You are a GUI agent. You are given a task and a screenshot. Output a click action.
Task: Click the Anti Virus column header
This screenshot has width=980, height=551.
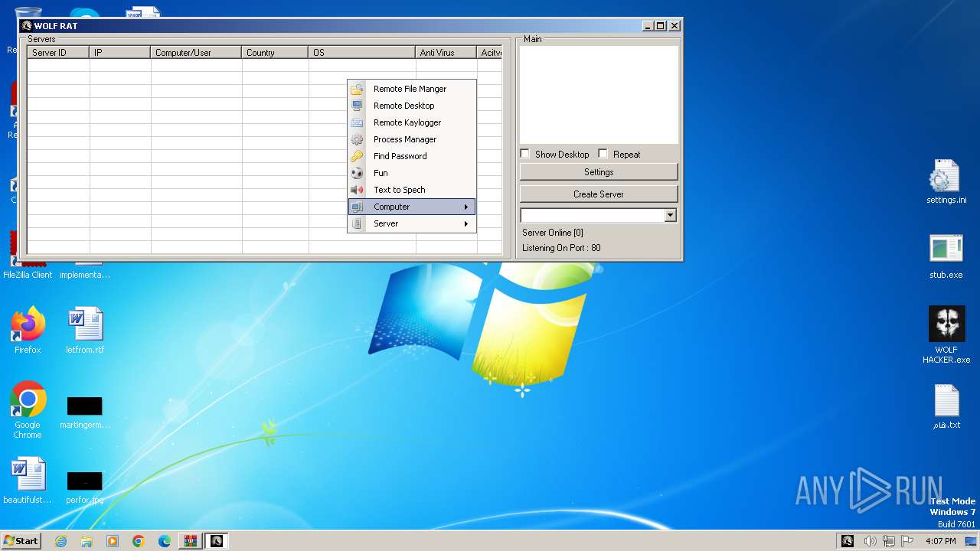(x=446, y=53)
